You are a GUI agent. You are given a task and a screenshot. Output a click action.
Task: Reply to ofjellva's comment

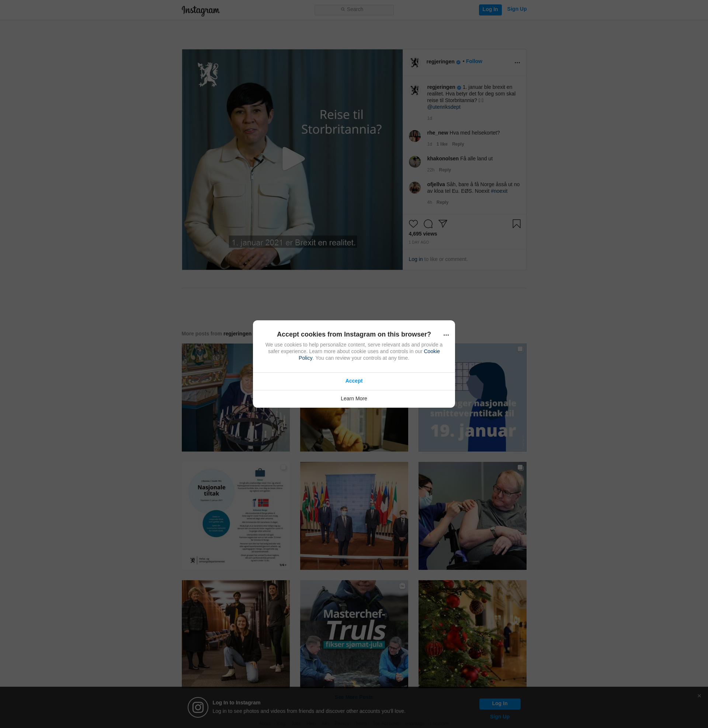click(442, 202)
